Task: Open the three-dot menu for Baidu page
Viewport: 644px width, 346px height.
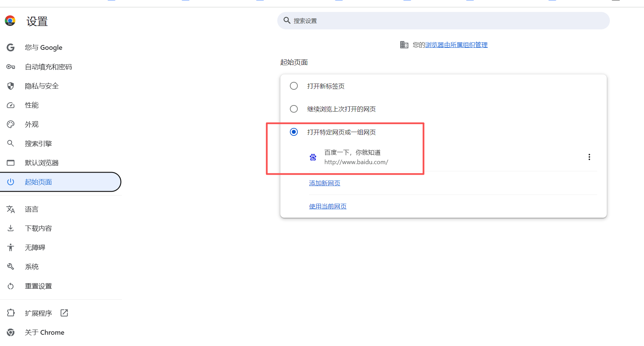Action: click(589, 157)
